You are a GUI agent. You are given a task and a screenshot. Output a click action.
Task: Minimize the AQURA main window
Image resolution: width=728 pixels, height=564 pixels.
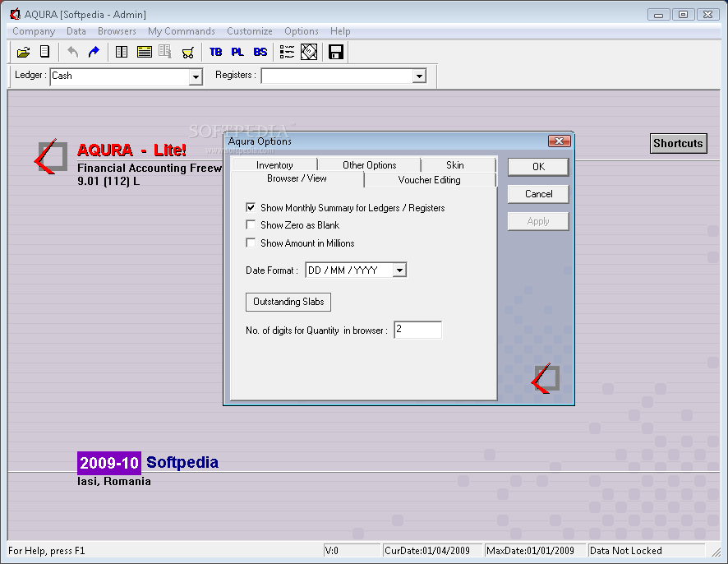[658, 15]
